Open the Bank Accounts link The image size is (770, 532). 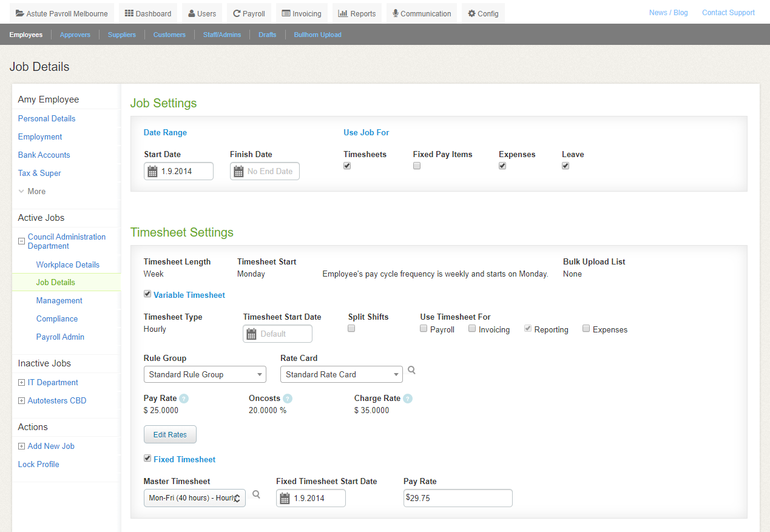[44, 155]
